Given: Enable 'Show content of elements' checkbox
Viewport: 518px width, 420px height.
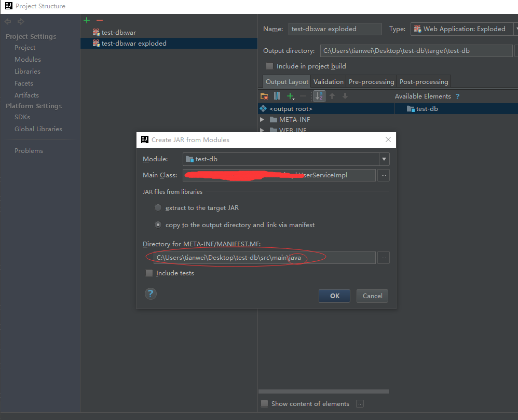Looking at the screenshot, I should (265, 403).
